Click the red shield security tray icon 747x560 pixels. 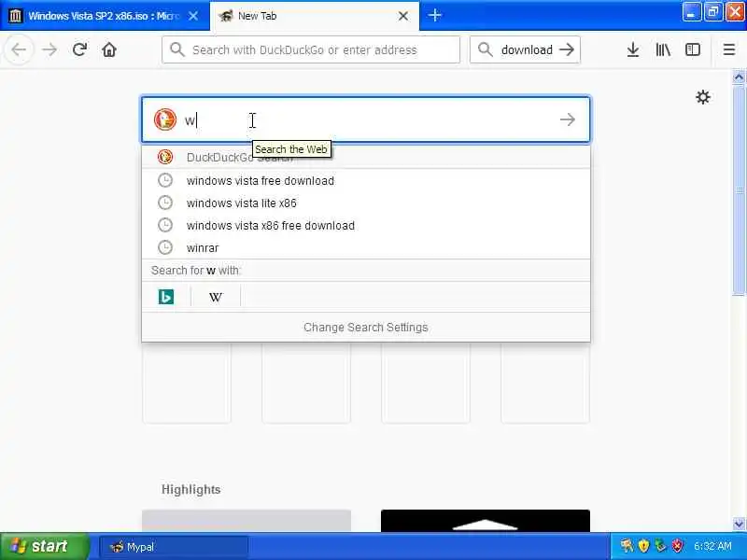point(677,546)
